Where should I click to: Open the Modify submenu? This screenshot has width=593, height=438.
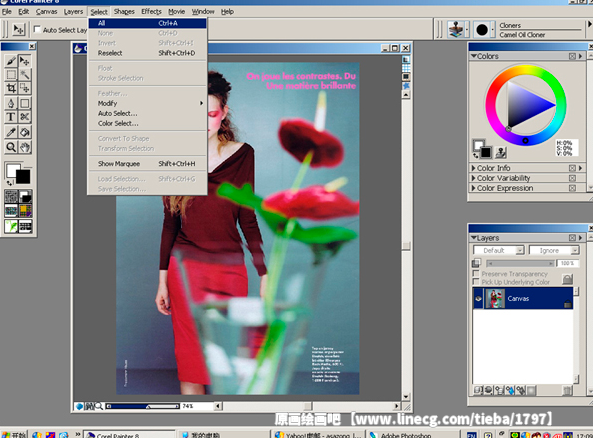coord(147,103)
